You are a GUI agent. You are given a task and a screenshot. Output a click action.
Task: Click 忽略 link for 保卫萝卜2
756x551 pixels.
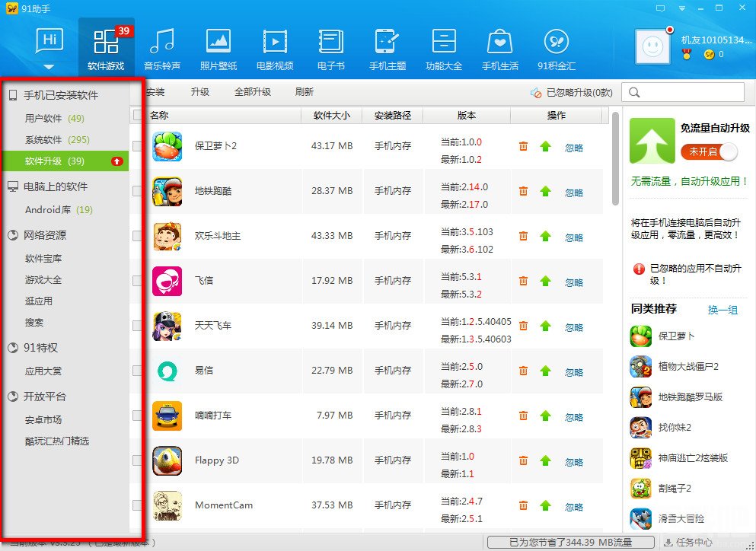point(574,148)
